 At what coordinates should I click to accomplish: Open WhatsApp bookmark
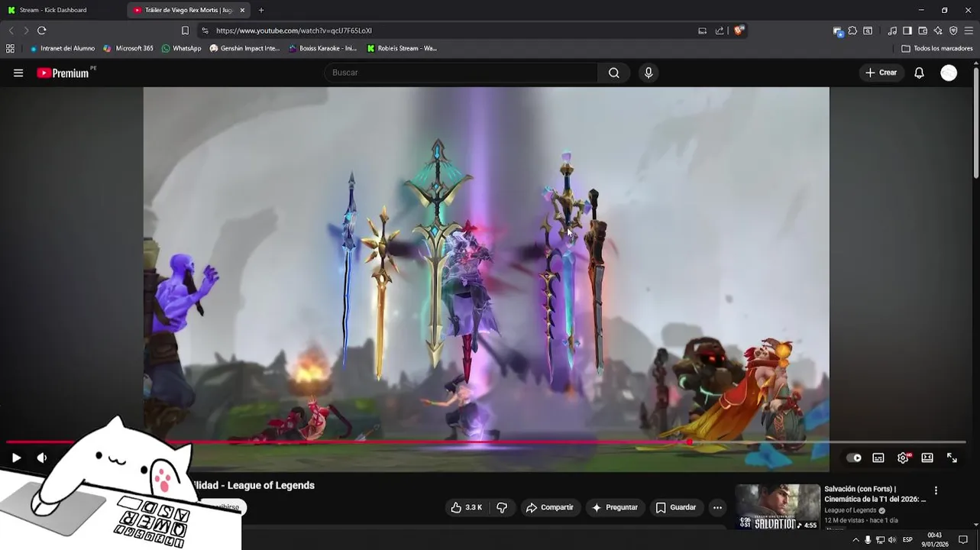pyautogui.click(x=181, y=48)
